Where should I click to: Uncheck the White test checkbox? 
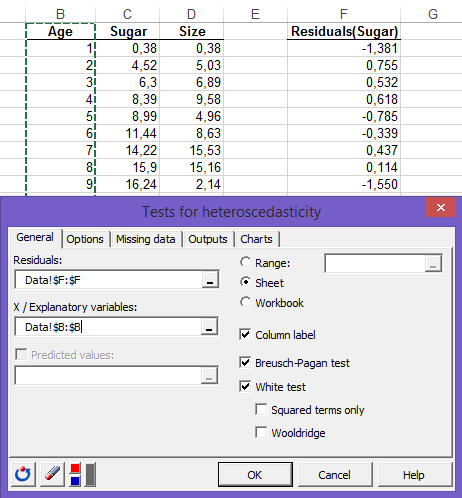pyautogui.click(x=245, y=387)
